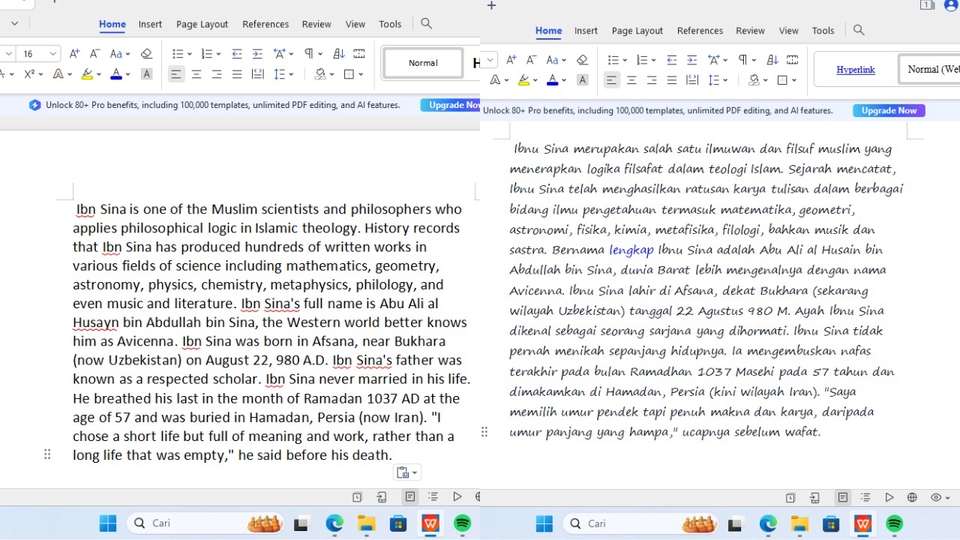Decrease indent in left window
Viewport: 960px width, 540px height.
pos(237,54)
